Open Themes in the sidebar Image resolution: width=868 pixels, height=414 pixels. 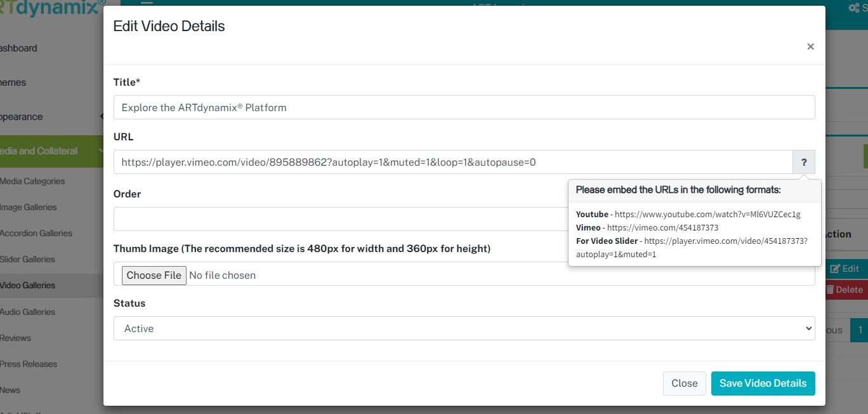tap(13, 83)
